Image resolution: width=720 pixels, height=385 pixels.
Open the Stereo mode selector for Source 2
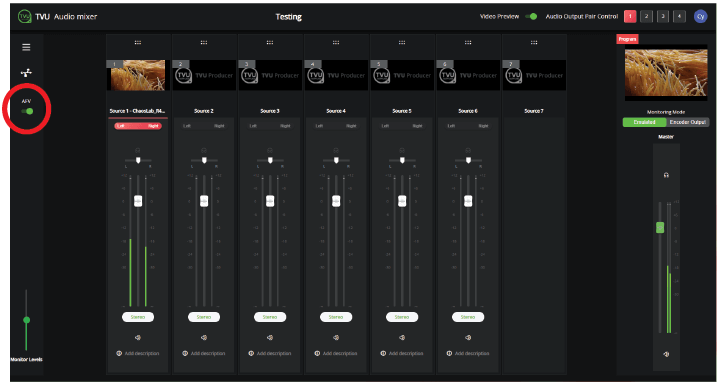(204, 317)
